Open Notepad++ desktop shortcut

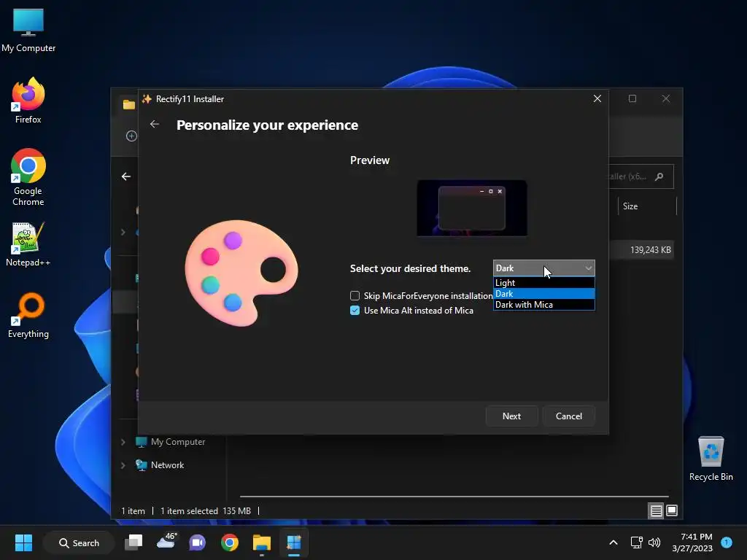pos(28,244)
